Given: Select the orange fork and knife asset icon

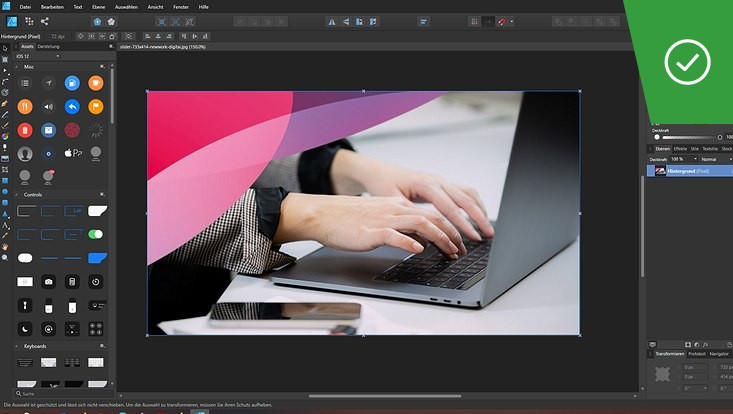Looking at the screenshot, I should tap(25, 106).
